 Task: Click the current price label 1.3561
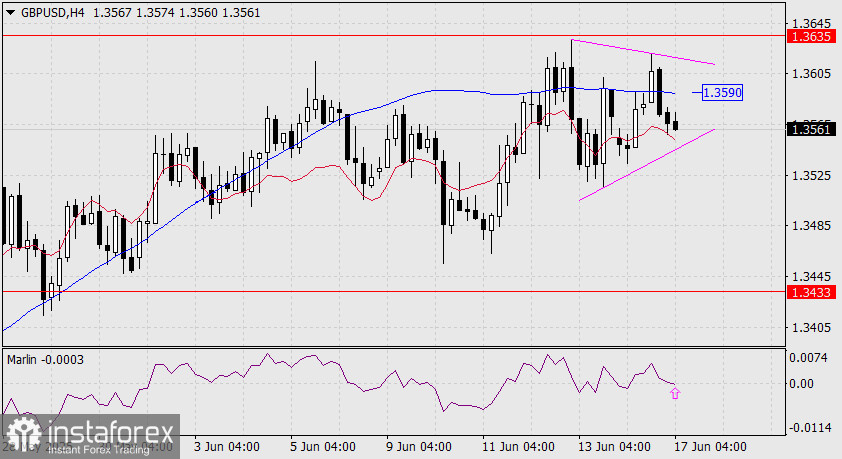click(x=812, y=129)
